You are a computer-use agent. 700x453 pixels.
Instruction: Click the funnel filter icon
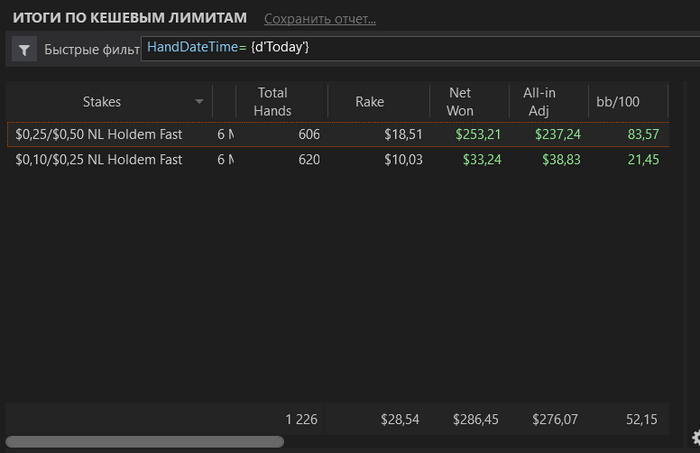(24, 48)
